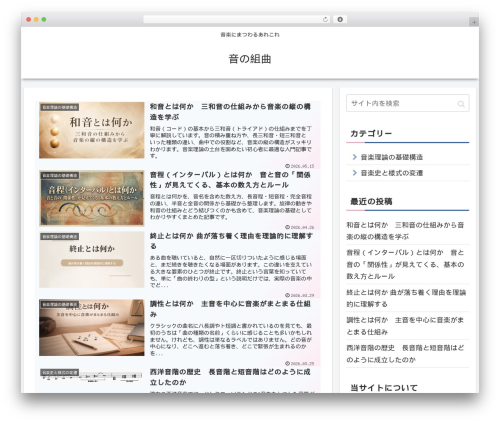Open the 西洋音階の歴史 sheet music thumbnail
The width and height of the screenshot is (500, 423).
pos(92,377)
